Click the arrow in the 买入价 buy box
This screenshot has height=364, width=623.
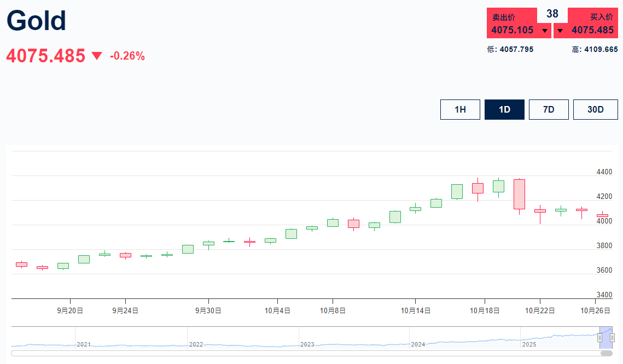[560, 31]
